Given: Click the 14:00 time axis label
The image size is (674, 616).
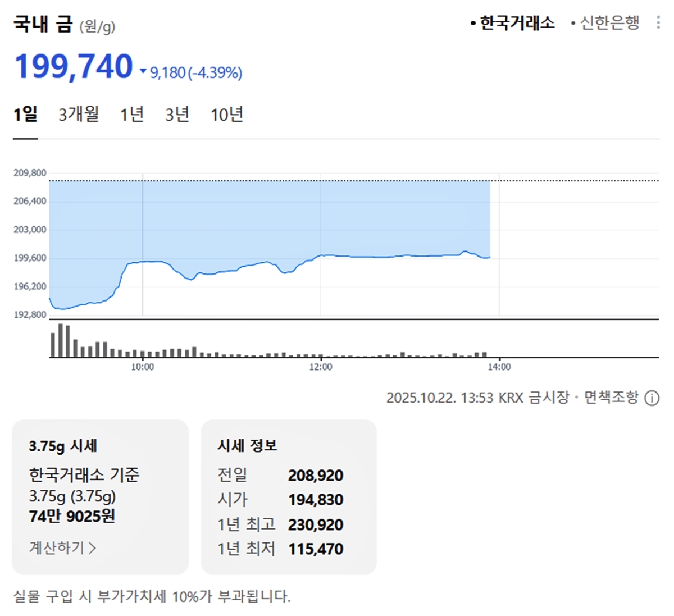Looking at the screenshot, I should tap(499, 367).
